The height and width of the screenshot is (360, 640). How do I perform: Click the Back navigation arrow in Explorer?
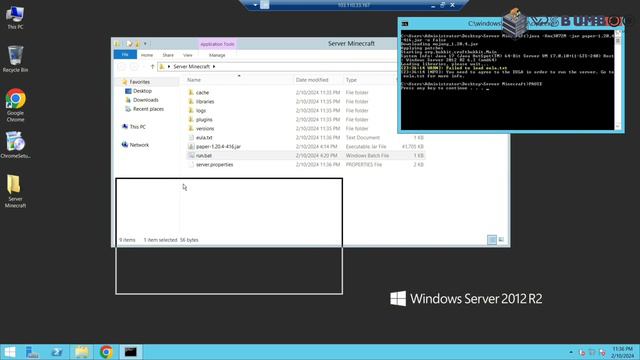point(121,67)
